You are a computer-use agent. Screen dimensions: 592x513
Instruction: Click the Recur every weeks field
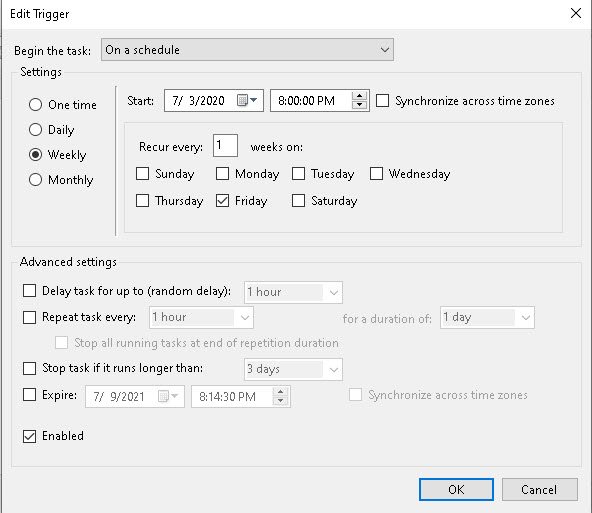[x=225, y=145]
